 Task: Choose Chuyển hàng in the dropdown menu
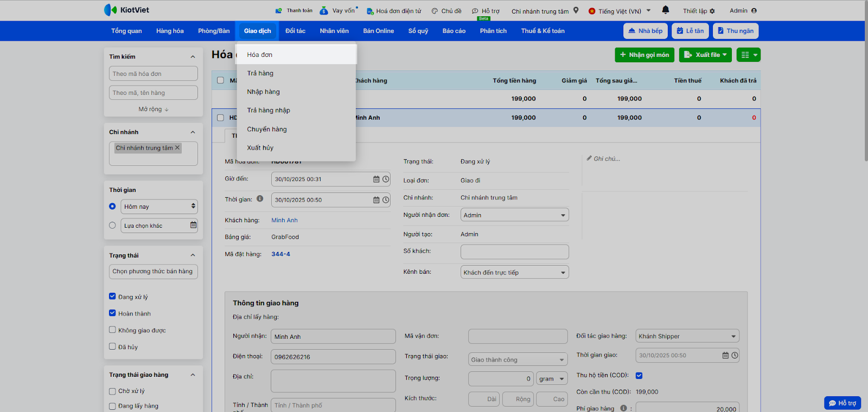[267, 129]
